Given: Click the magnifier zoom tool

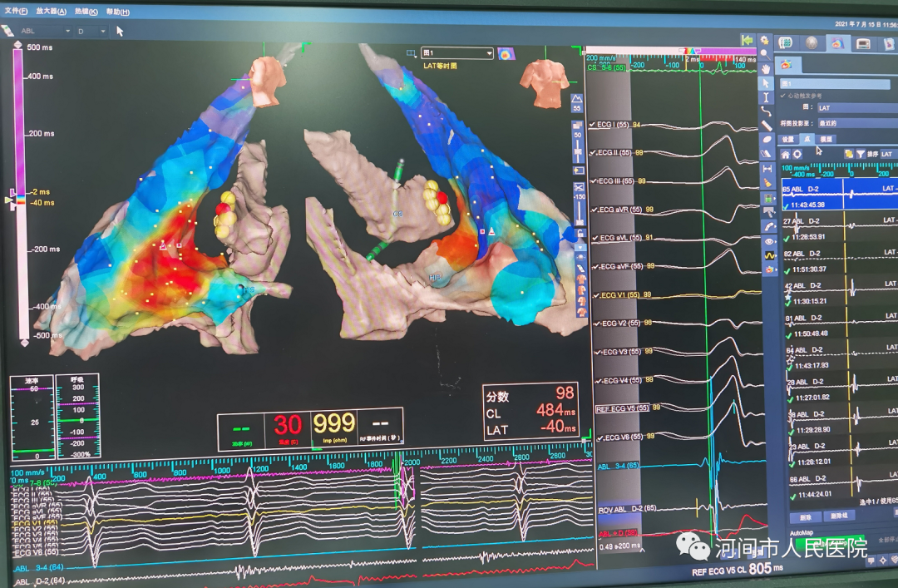Looking at the screenshot, I should (766, 53).
